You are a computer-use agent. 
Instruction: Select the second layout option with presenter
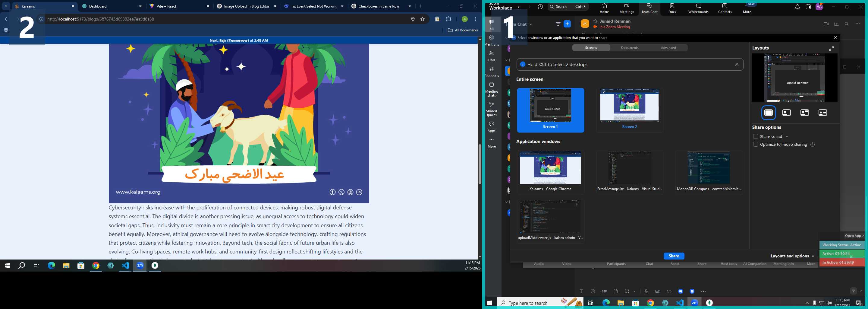pyautogui.click(x=786, y=113)
